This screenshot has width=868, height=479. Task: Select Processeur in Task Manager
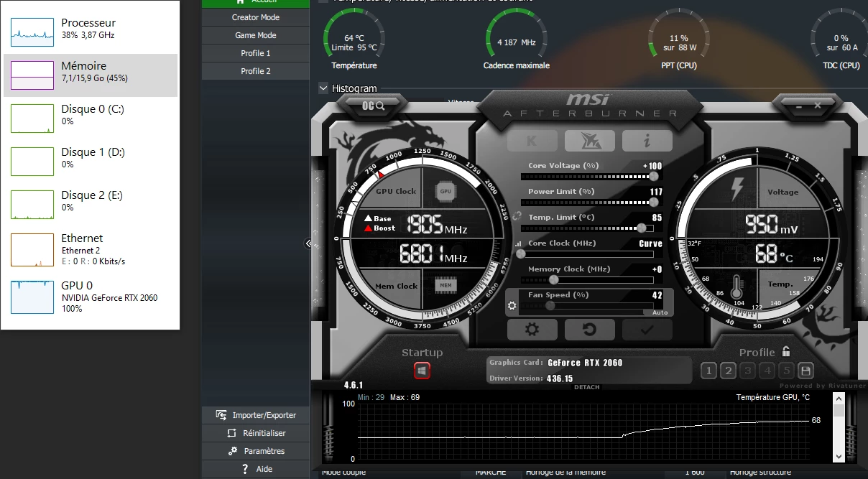tap(91, 32)
